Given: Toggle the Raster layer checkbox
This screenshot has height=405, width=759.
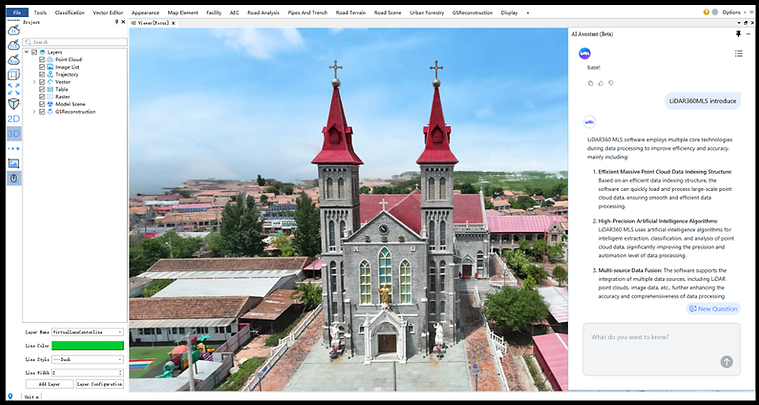Looking at the screenshot, I should pos(42,97).
